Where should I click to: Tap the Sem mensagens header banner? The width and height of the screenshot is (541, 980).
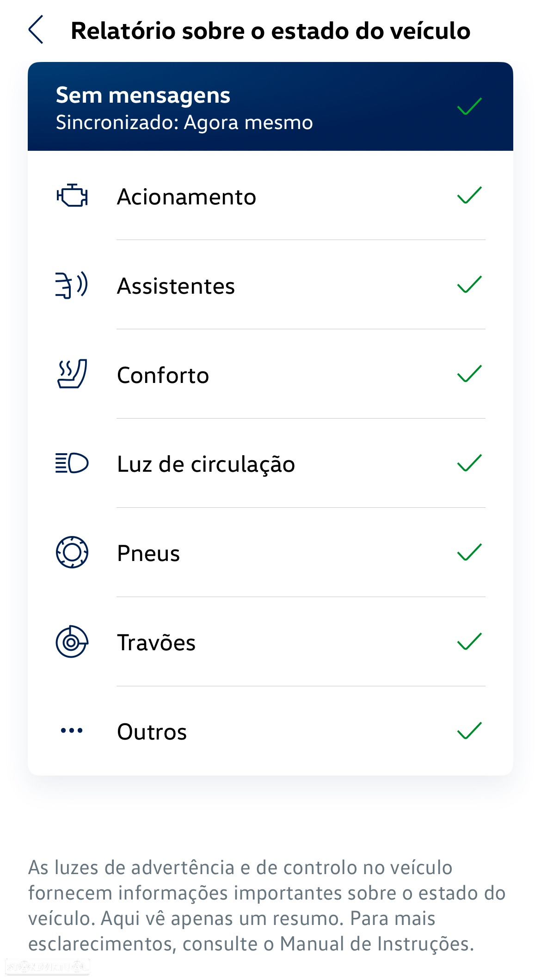(270, 106)
